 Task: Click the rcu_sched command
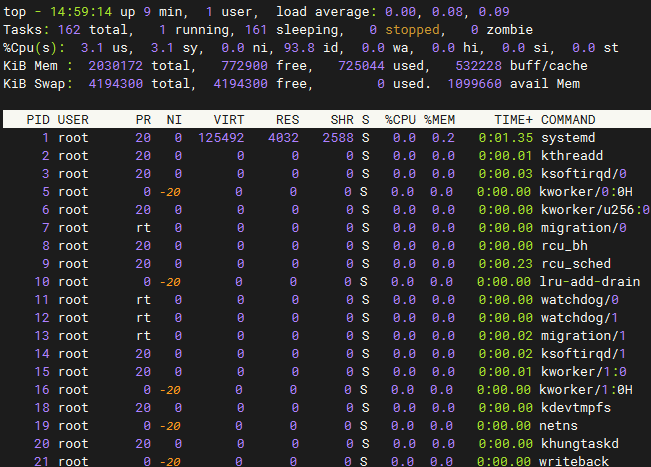pyautogui.click(x=576, y=264)
